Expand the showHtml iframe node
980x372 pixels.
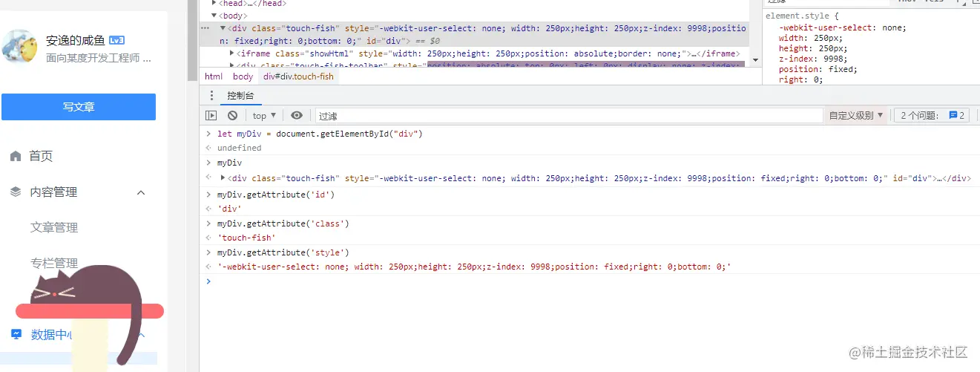tap(232, 53)
